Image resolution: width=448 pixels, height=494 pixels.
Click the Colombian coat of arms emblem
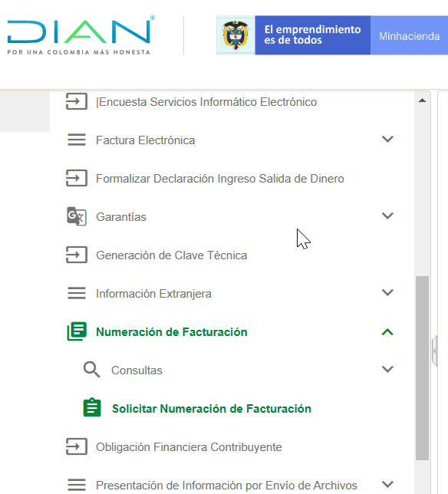point(236,35)
